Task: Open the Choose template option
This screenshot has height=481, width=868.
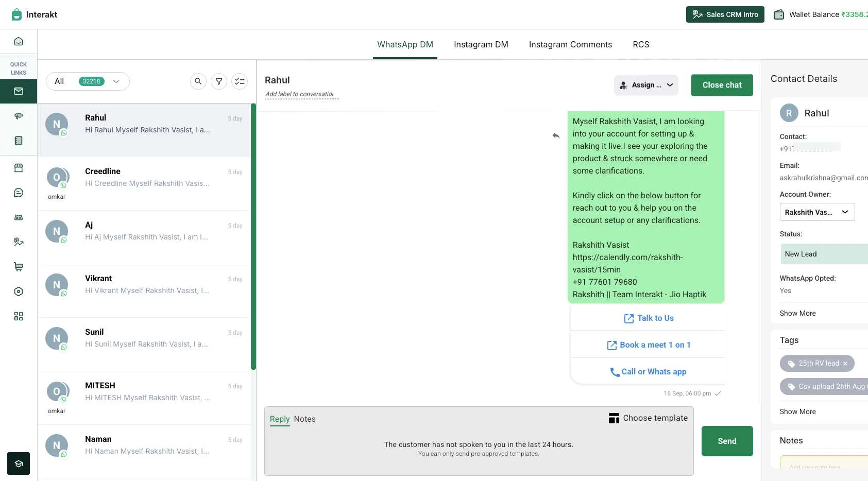Action: click(648, 418)
